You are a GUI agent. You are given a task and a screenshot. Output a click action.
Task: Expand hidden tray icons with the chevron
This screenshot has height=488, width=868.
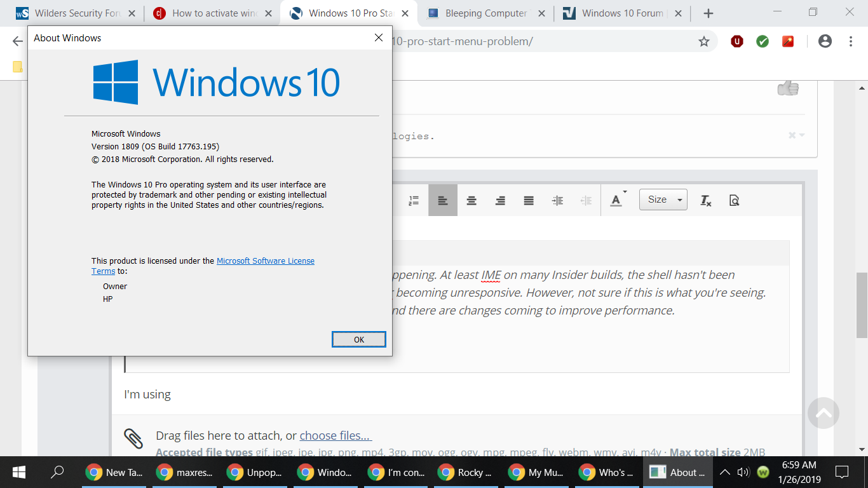(x=724, y=472)
